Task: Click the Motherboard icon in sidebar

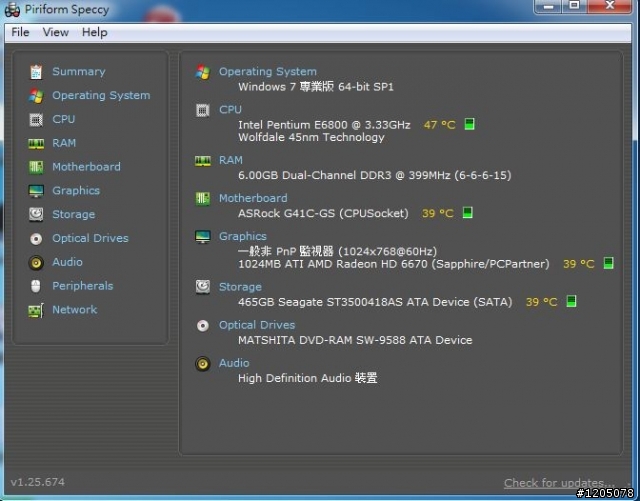Action: [x=36, y=167]
